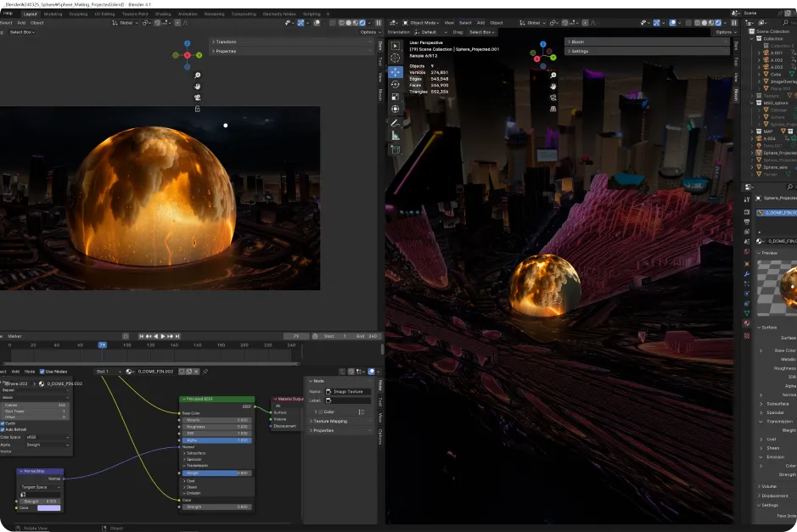Select the Annotate tool in right viewport toolbar
Screen dimensions: 797x532
click(395, 123)
